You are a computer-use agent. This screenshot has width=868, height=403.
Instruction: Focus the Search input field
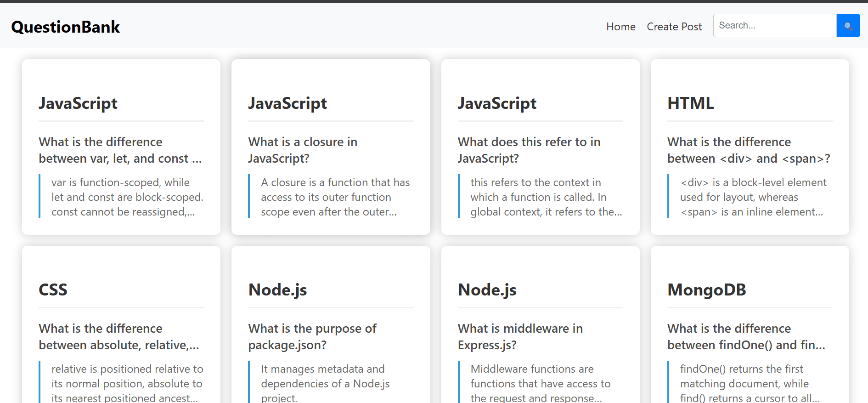[775, 26]
